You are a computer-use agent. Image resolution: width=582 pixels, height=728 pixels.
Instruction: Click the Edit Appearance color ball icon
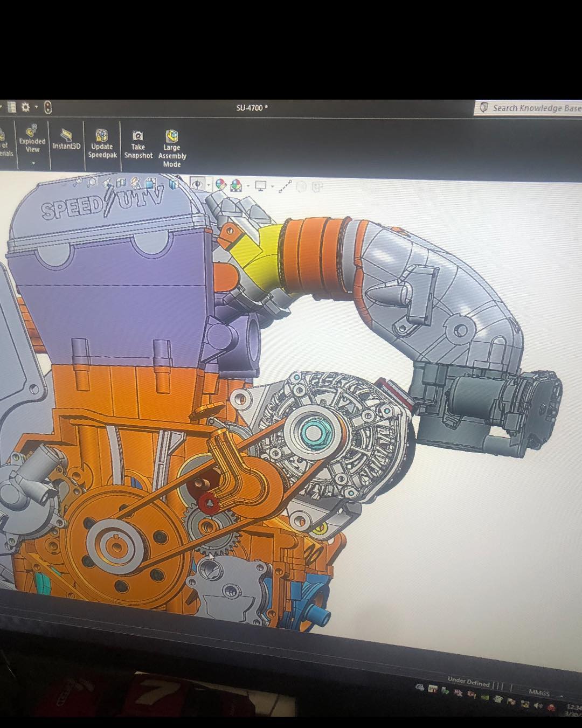click(x=221, y=184)
